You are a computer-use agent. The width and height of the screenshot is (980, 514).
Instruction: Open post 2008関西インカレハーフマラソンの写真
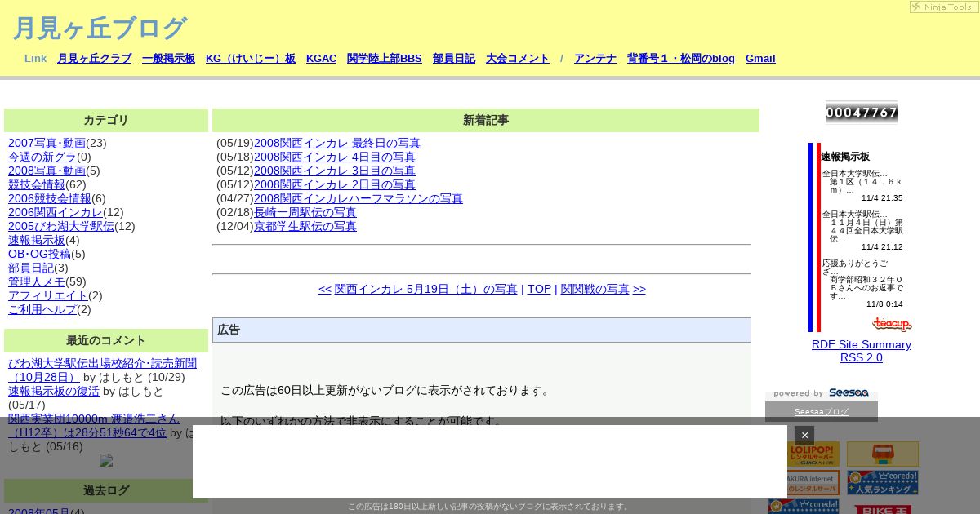click(359, 198)
